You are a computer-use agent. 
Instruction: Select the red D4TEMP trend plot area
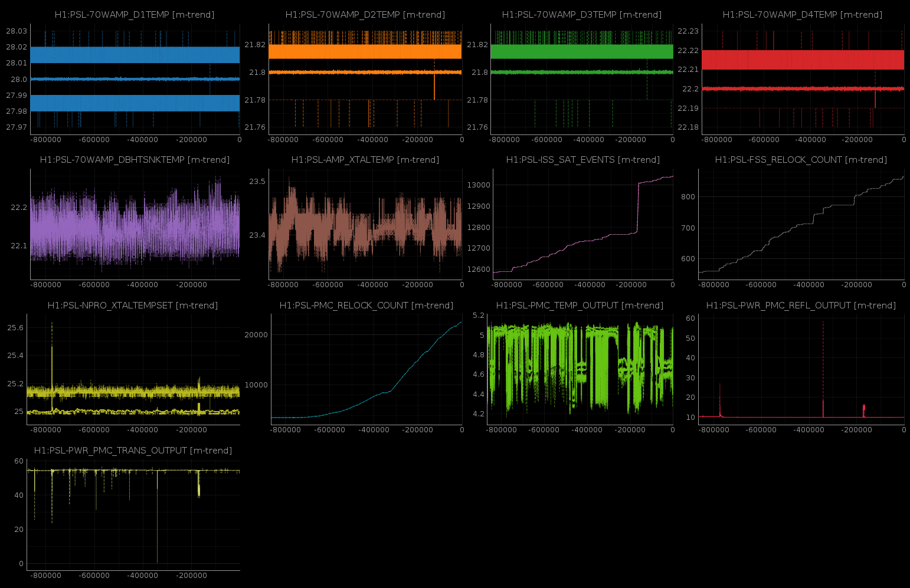coord(803,79)
